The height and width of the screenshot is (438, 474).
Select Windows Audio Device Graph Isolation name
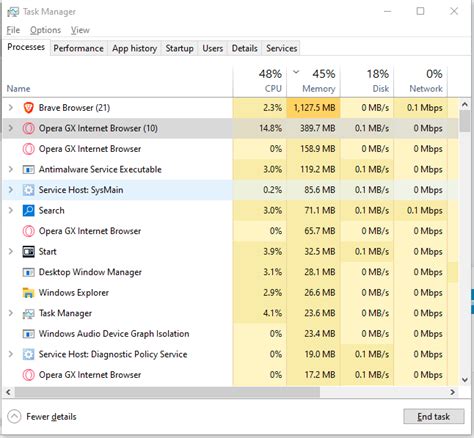point(114,334)
